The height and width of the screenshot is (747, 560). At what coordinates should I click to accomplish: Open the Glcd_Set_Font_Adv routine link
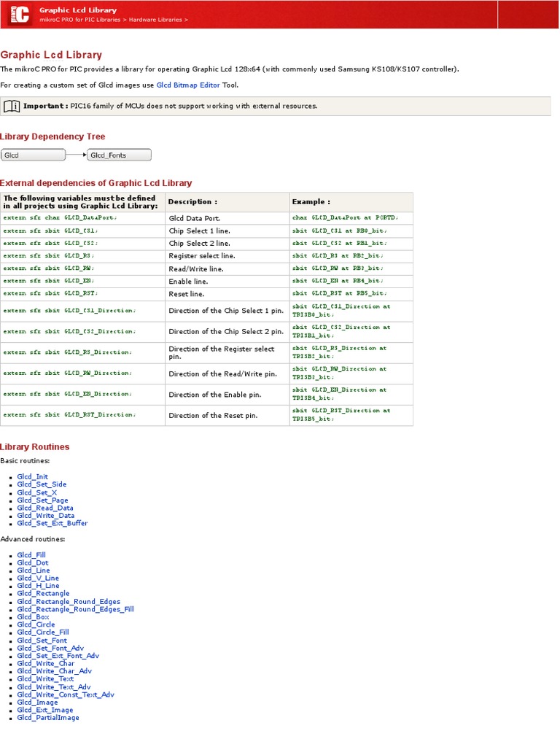tap(50, 649)
